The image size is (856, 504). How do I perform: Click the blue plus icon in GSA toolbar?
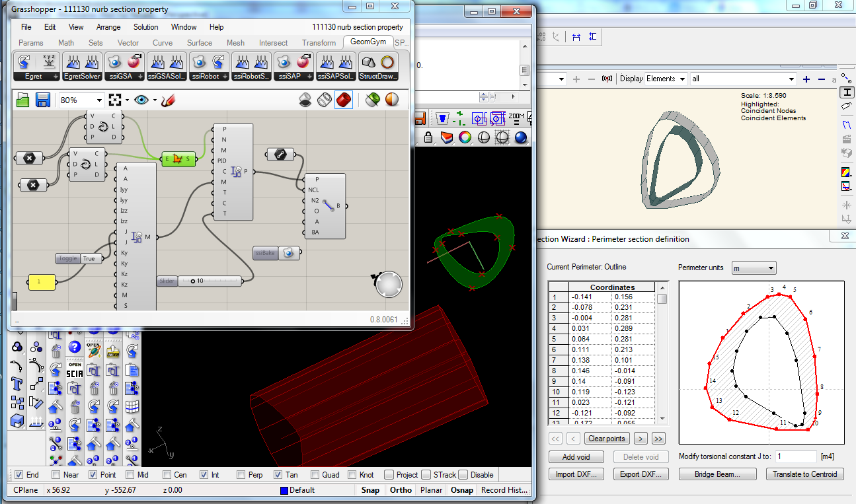pos(806,79)
